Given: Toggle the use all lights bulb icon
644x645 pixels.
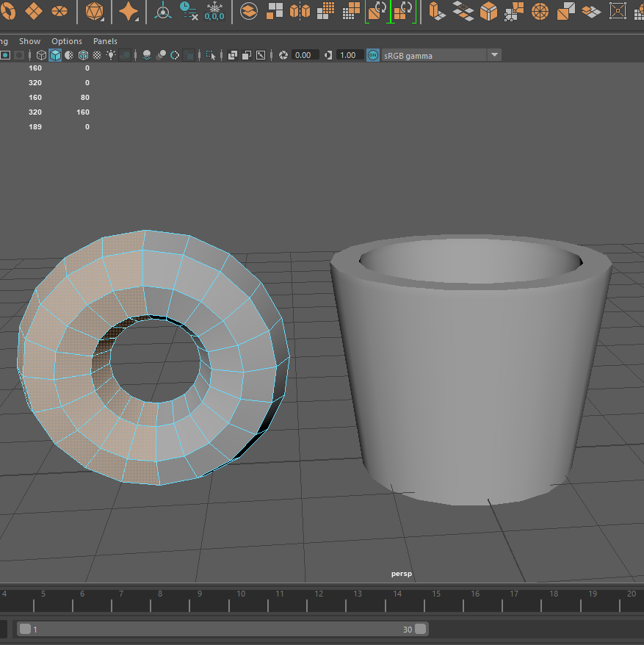Looking at the screenshot, I should [111, 55].
